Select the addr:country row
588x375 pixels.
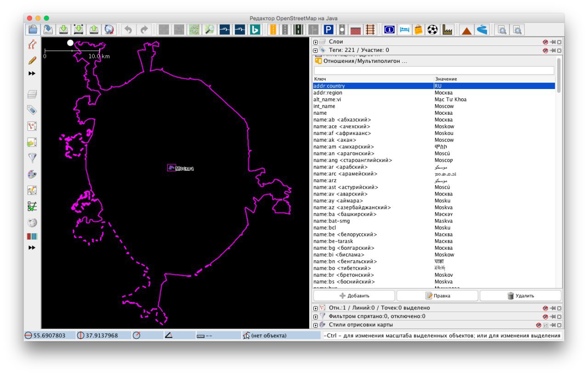(x=434, y=86)
